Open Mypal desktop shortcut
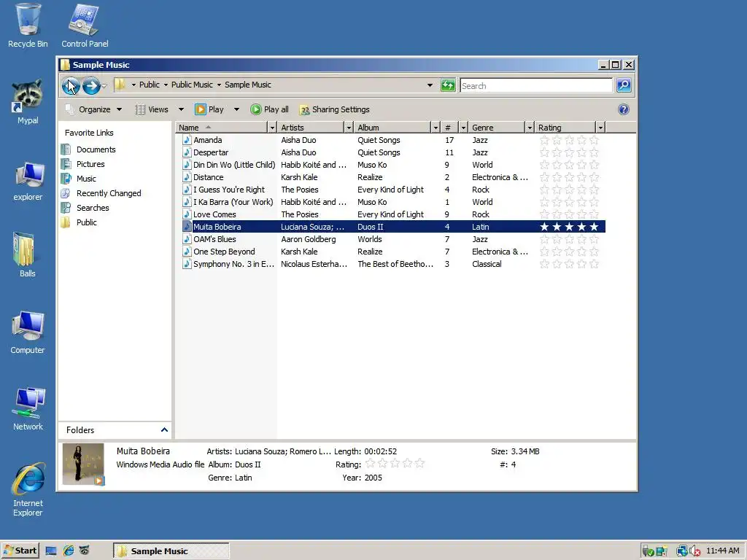This screenshot has width=747, height=560. tap(28, 102)
